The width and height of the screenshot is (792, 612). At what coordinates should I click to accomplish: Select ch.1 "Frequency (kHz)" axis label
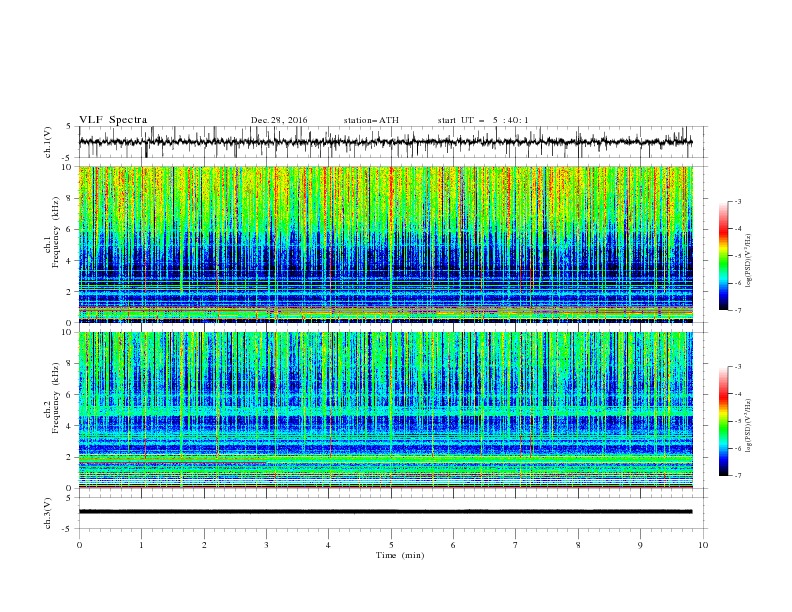(55, 233)
